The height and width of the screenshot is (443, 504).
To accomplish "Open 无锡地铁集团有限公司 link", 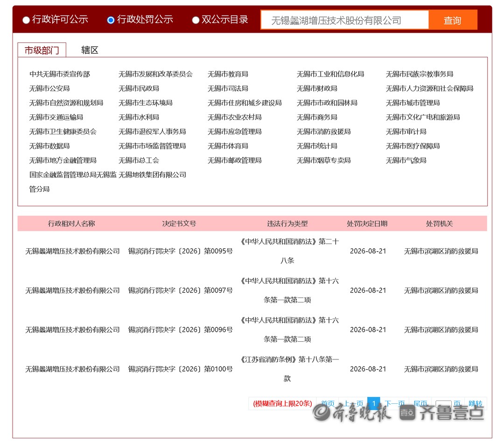I will [152, 175].
